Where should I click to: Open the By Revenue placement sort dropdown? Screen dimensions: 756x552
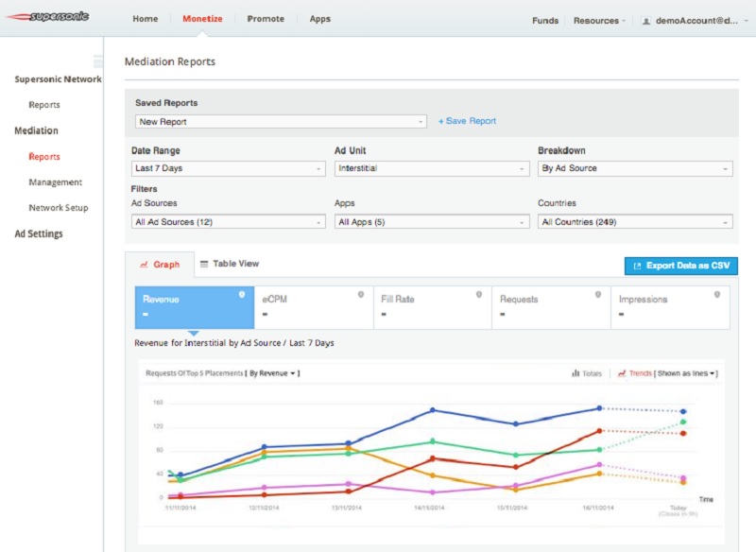coord(272,373)
